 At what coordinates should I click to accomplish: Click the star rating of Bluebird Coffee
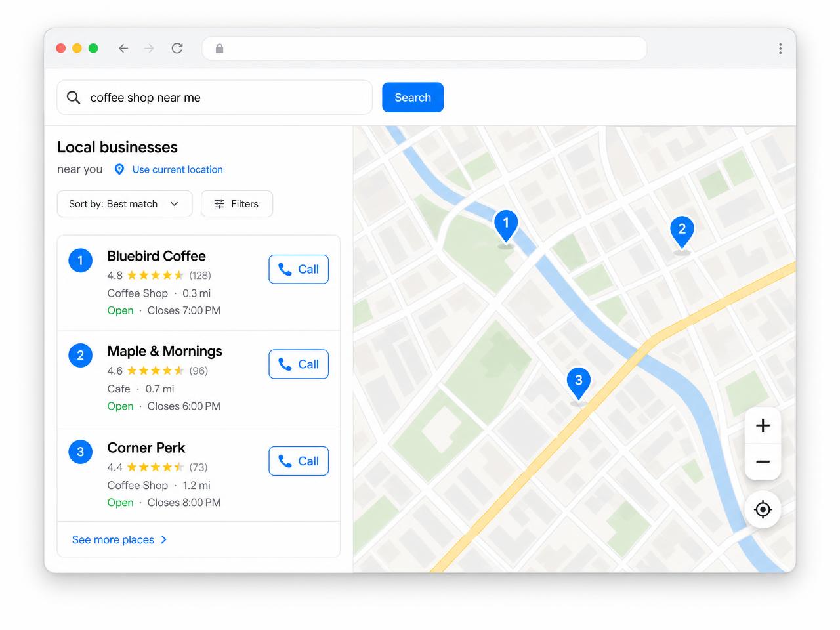pyautogui.click(x=156, y=275)
